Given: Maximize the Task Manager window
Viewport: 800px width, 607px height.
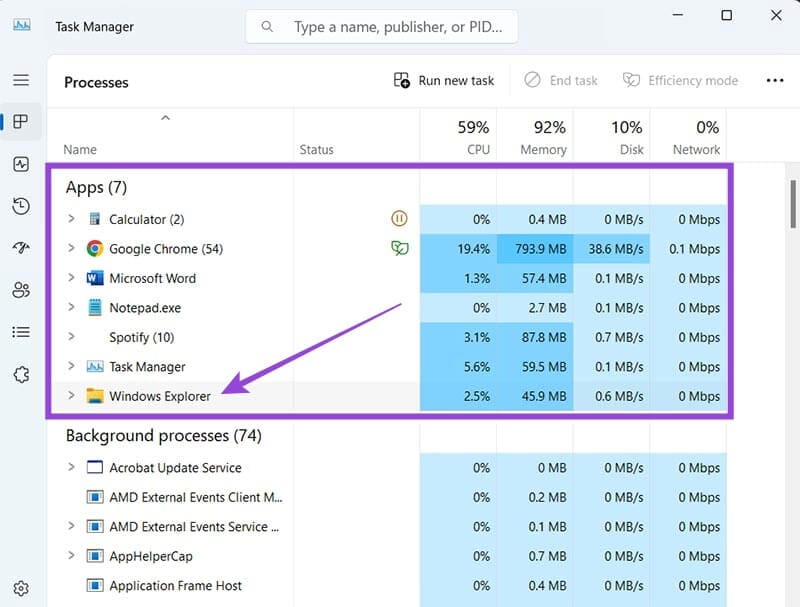Looking at the screenshot, I should click(x=727, y=15).
